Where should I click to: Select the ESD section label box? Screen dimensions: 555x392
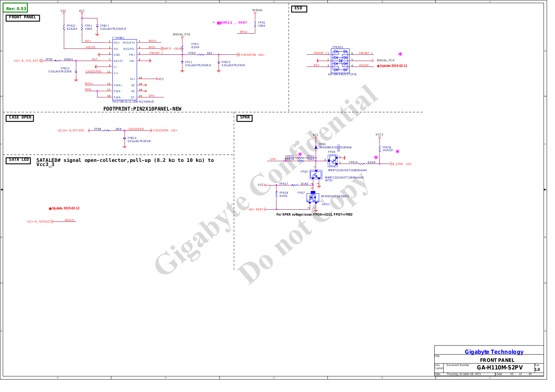(299, 9)
